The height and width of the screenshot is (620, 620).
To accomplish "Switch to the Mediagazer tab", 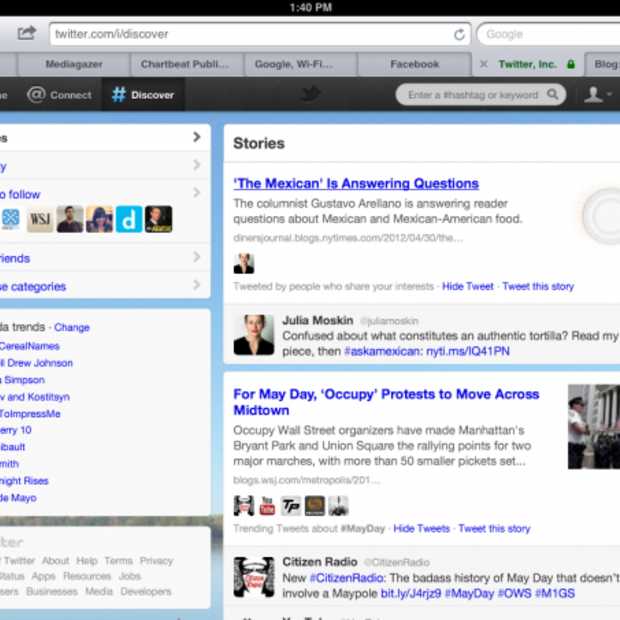I will 74,64.
